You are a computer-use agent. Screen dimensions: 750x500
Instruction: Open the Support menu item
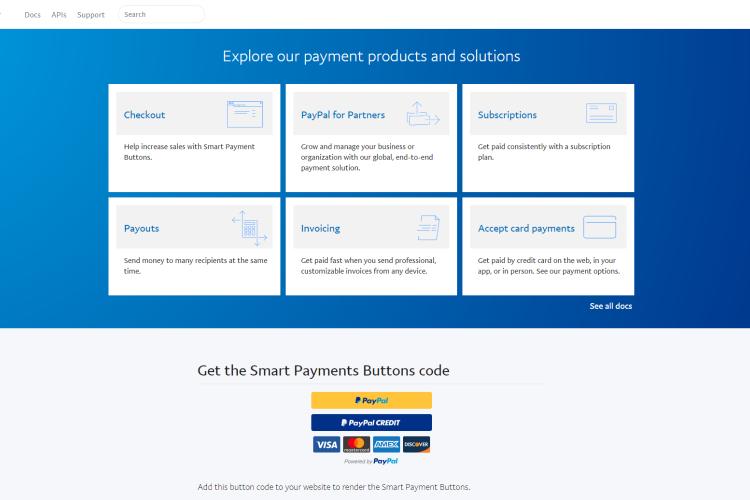(x=91, y=15)
